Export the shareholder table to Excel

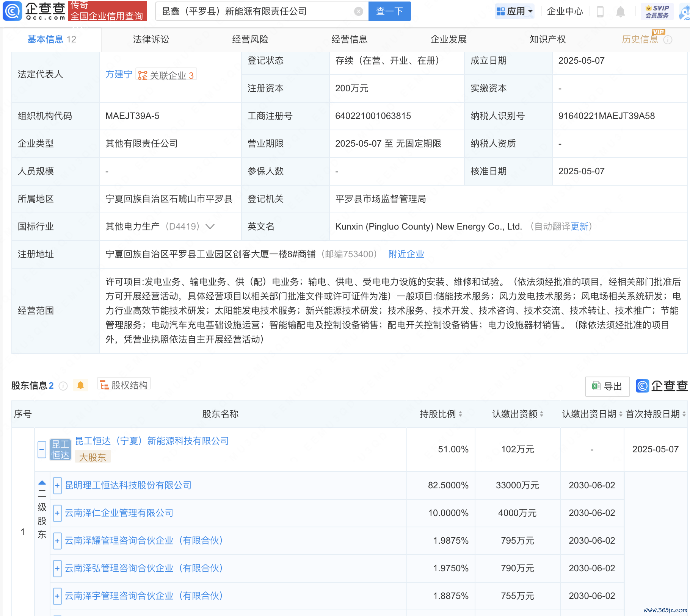607,386
